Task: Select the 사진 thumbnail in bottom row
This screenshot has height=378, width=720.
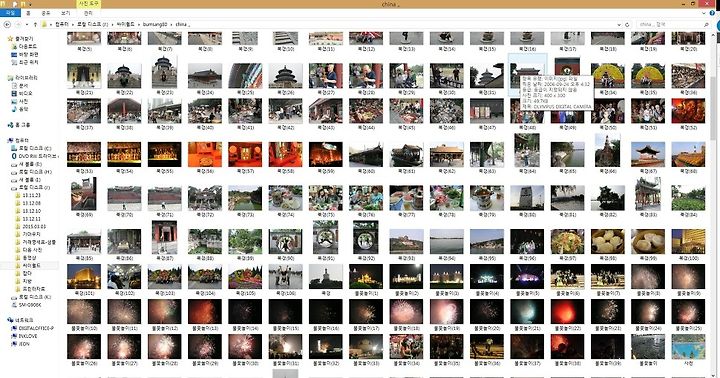Action: click(x=688, y=350)
